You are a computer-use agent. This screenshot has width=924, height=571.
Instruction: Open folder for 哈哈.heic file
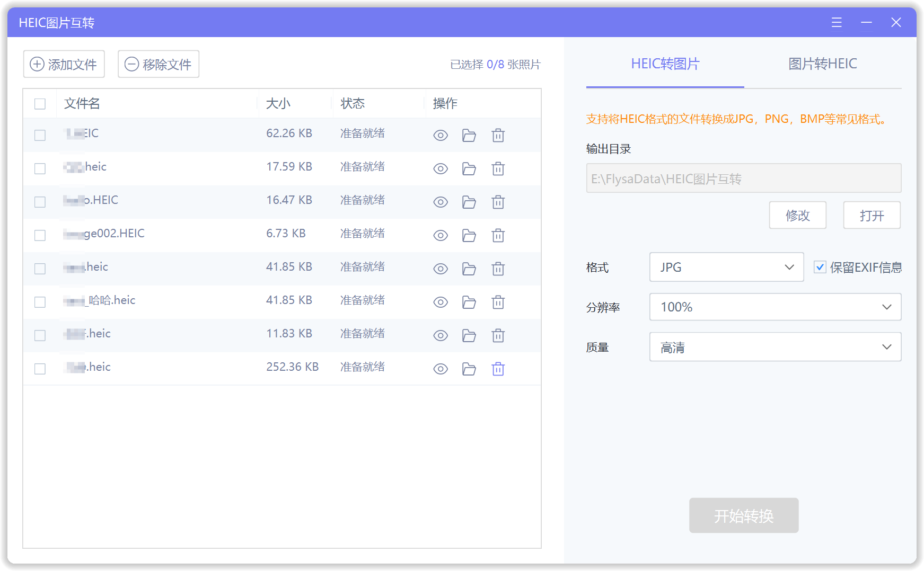click(469, 302)
